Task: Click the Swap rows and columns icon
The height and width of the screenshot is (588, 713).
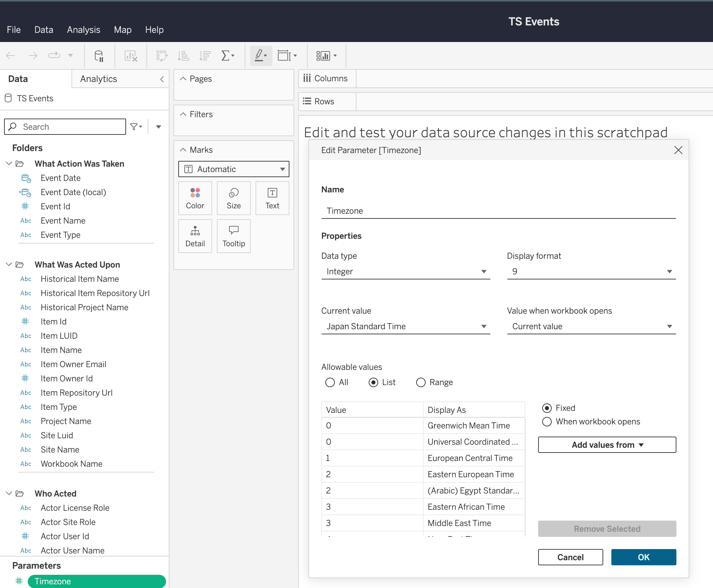Action: 162,56
